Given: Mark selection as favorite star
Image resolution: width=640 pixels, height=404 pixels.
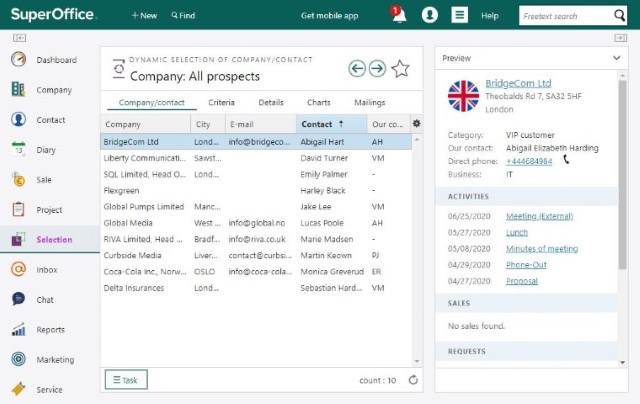Looking at the screenshot, I should [x=400, y=68].
